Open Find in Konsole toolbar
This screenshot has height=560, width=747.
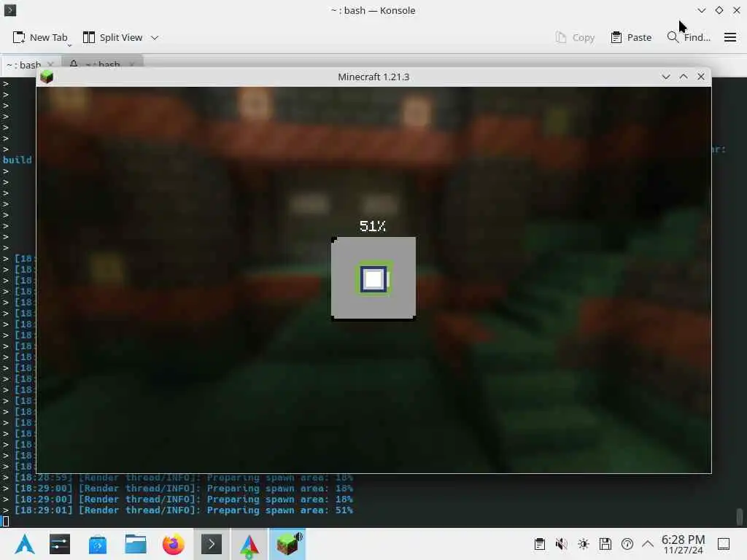tap(689, 37)
